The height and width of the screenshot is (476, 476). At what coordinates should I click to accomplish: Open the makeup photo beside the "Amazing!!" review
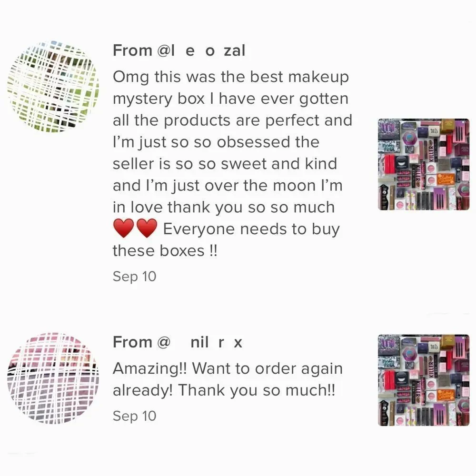tap(423, 380)
